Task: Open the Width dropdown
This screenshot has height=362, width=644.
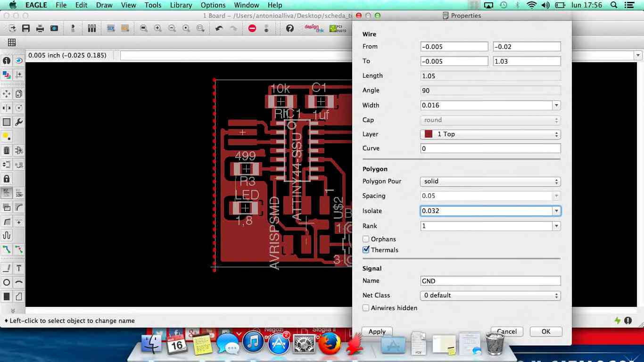Action: [556, 105]
